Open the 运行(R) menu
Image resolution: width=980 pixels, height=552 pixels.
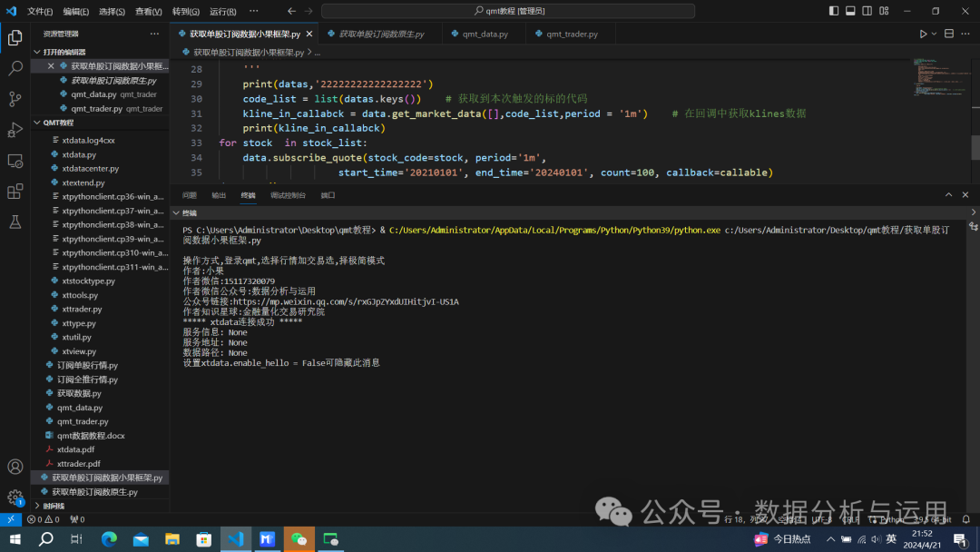tap(223, 11)
